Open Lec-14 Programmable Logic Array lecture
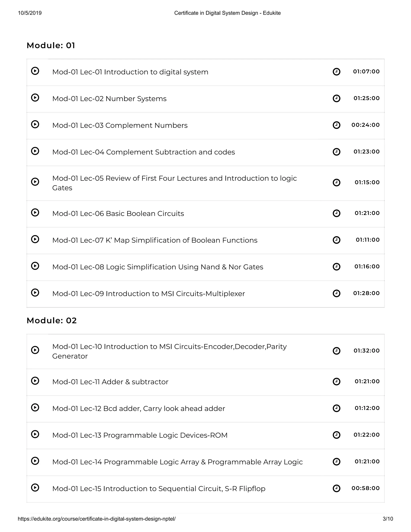 [177, 462]
